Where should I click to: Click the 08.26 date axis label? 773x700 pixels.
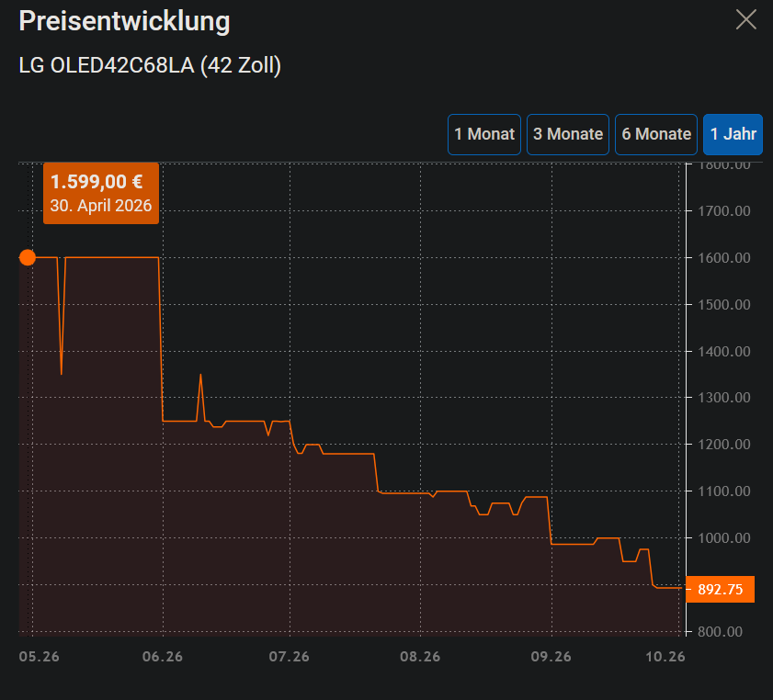click(x=420, y=657)
